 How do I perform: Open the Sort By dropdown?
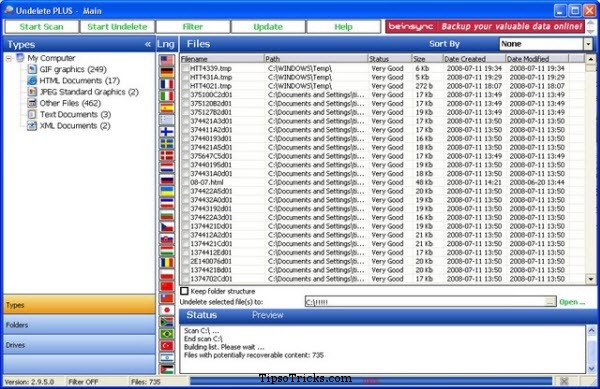pyautogui.click(x=588, y=44)
